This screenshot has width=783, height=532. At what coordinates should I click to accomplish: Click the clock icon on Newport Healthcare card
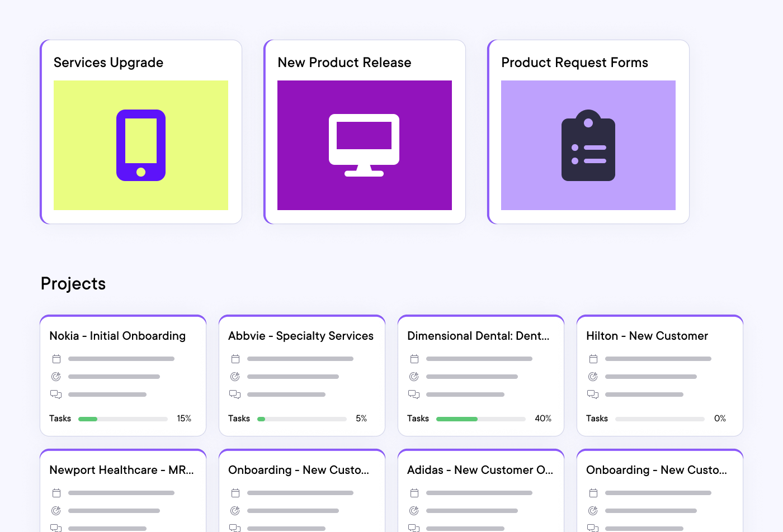click(x=56, y=510)
